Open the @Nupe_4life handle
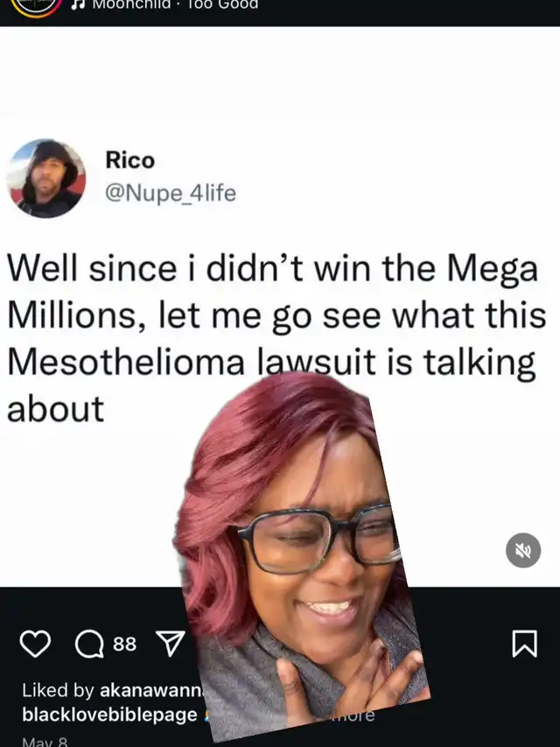The height and width of the screenshot is (747, 560). [170, 193]
